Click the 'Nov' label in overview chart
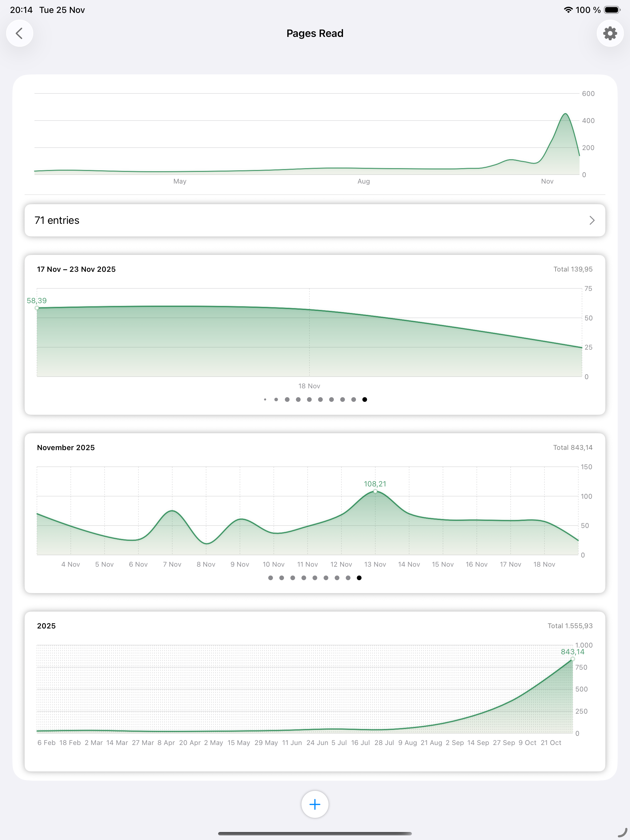This screenshot has height=840, width=630. point(547,181)
